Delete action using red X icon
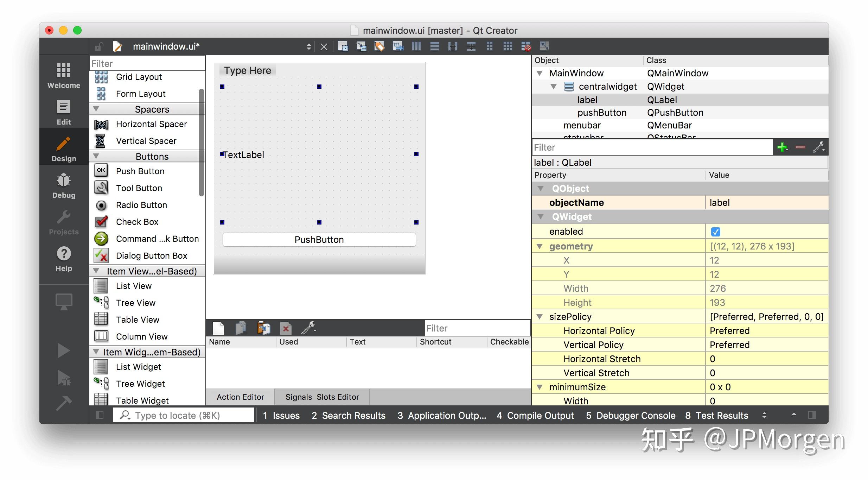This screenshot has width=868, height=480. point(286,328)
